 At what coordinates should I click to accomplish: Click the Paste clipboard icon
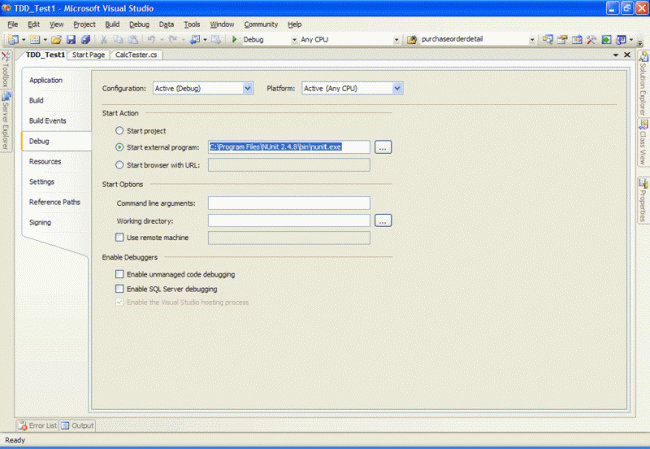(133, 39)
